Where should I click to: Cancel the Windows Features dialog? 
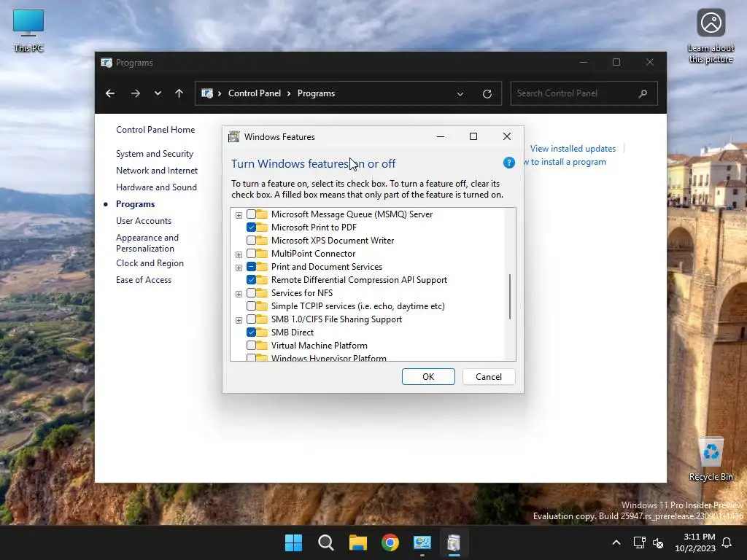click(x=489, y=377)
